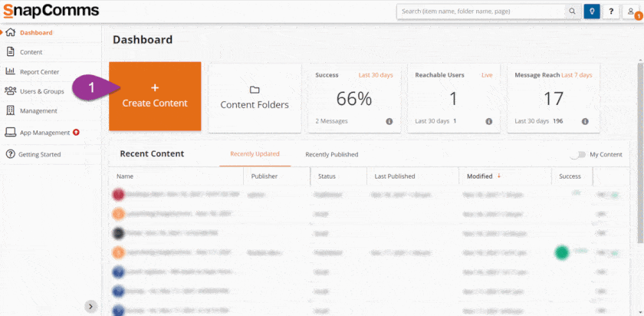This screenshot has width=644, height=316.
Task: Click the info icon on Reachable Users card
Action: point(489,121)
